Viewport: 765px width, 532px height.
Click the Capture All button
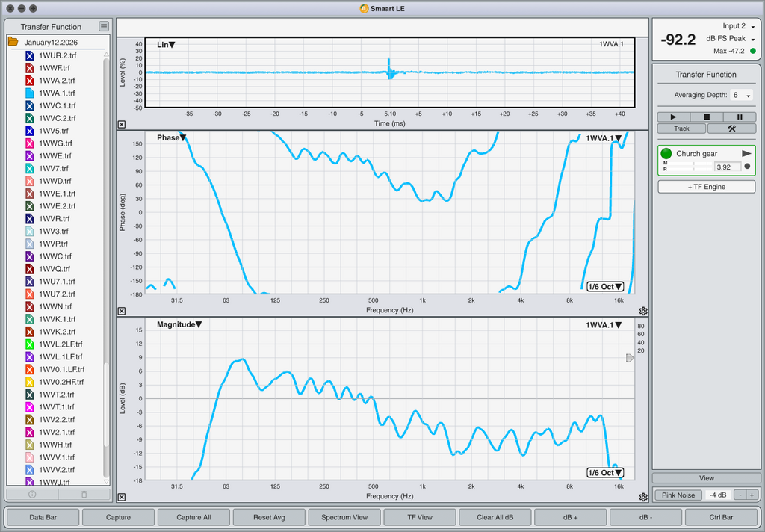[193, 517]
